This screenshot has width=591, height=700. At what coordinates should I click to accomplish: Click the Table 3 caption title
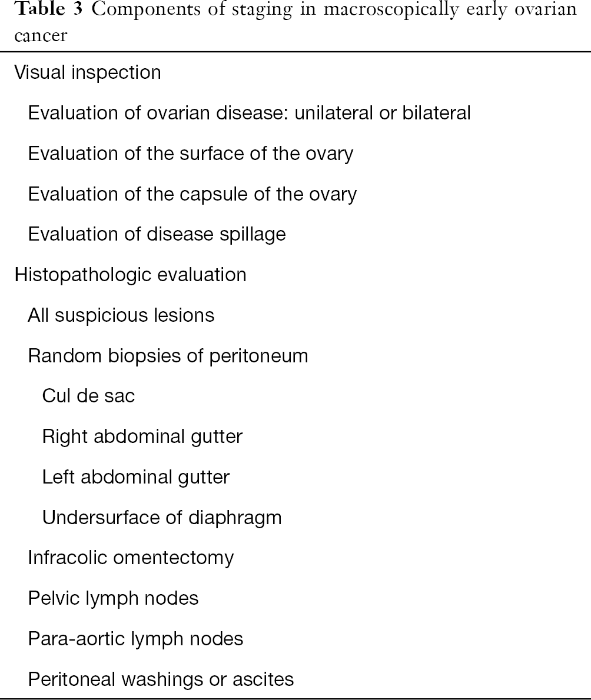click(295, 21)
